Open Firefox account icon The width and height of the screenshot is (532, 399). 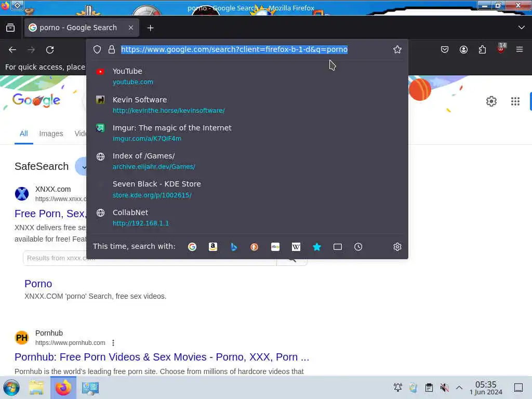pos(463,49)
